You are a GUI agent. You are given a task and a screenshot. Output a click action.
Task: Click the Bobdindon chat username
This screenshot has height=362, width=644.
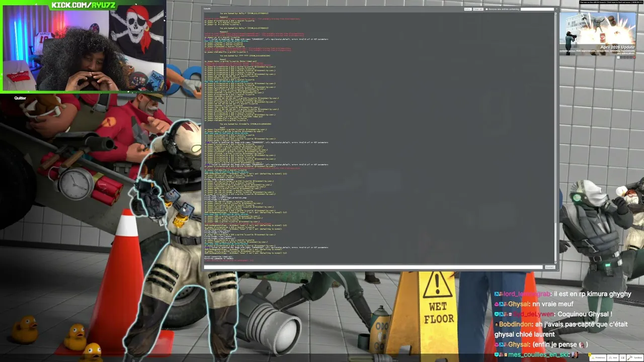[x=515, y=324]
